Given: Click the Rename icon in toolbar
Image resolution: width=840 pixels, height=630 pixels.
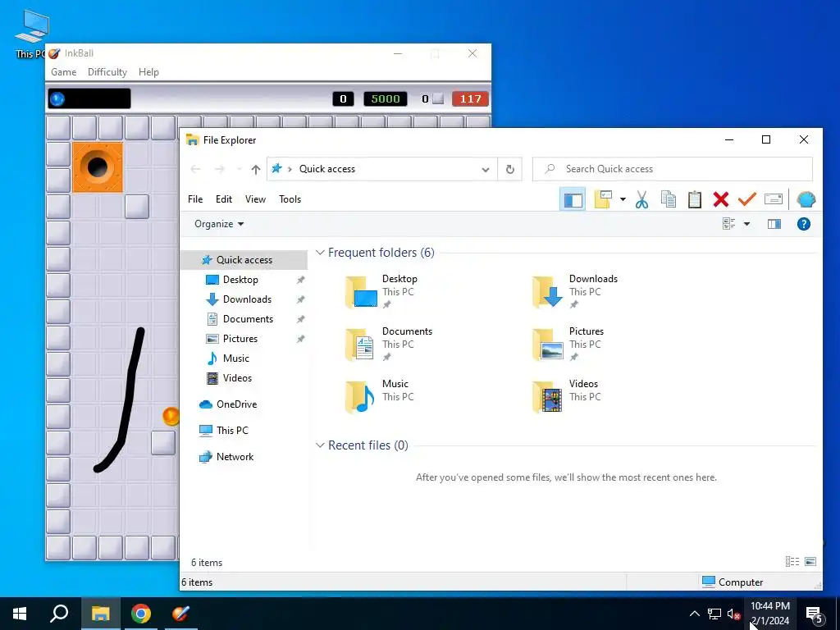Looking at the screenshot, I should [x=773, y=199].
